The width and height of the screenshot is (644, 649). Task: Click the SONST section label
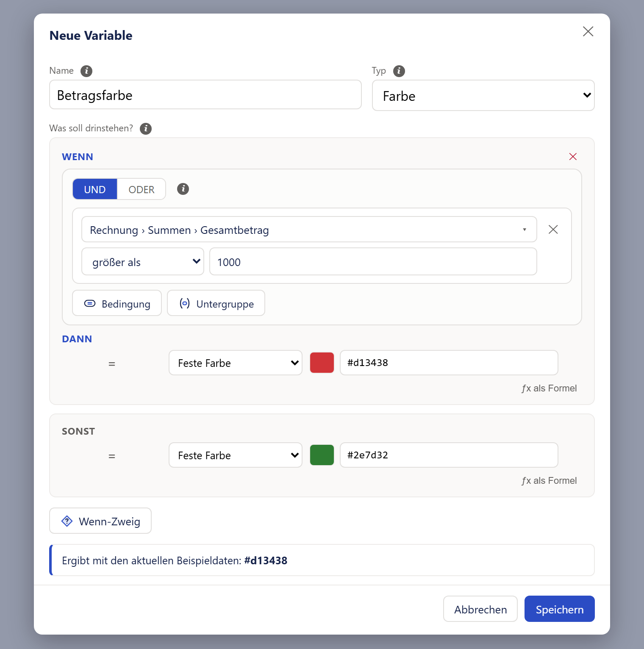pos(78,431)
